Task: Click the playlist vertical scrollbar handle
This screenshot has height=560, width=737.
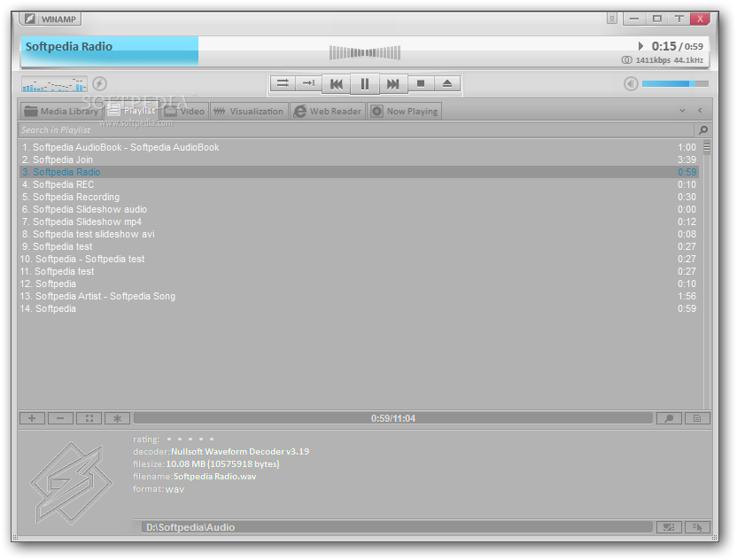Action: click(707, 147)
